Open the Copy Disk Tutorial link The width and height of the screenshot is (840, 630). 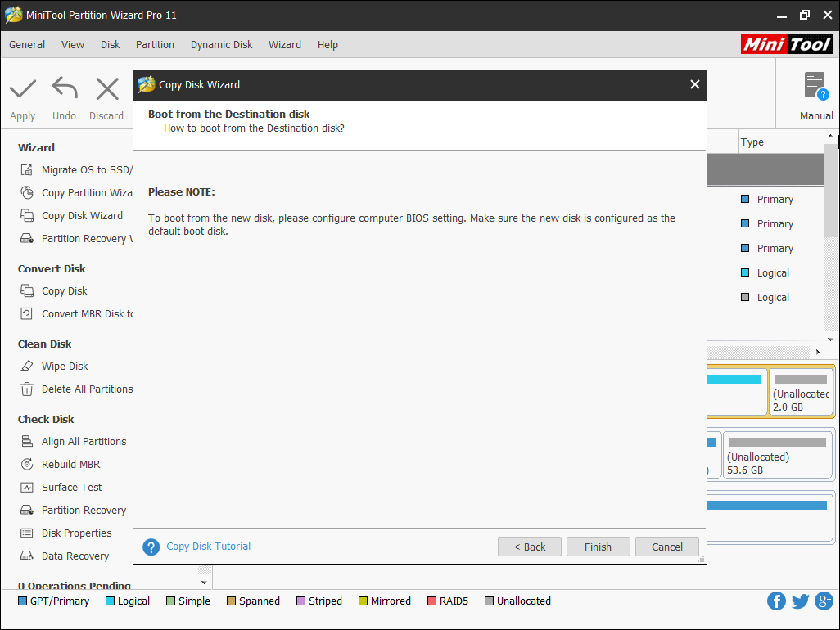coord(209,547)
